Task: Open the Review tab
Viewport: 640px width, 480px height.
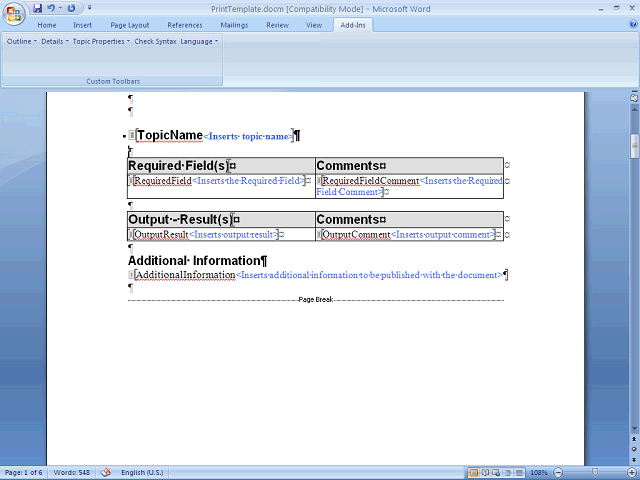Action: point(278,25)
